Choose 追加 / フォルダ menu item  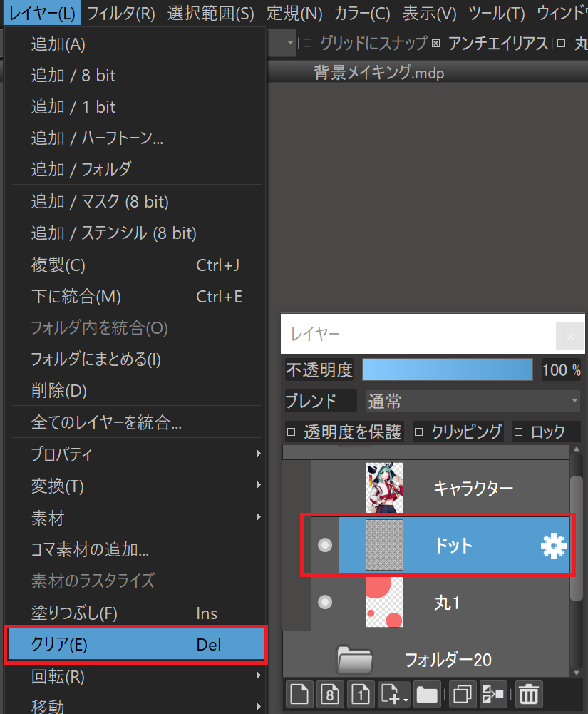tap(136, 169)
